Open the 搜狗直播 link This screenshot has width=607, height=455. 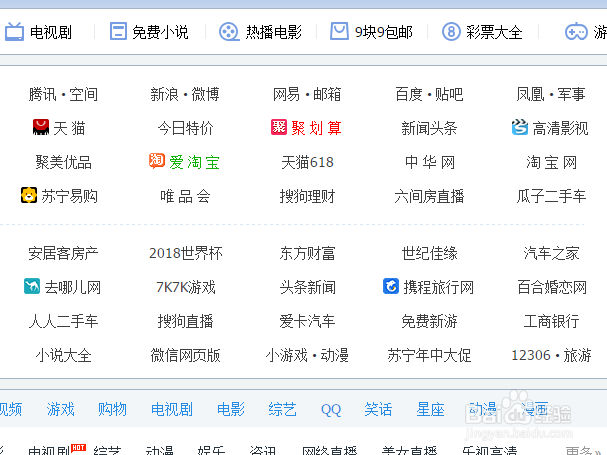pos(185,321)
